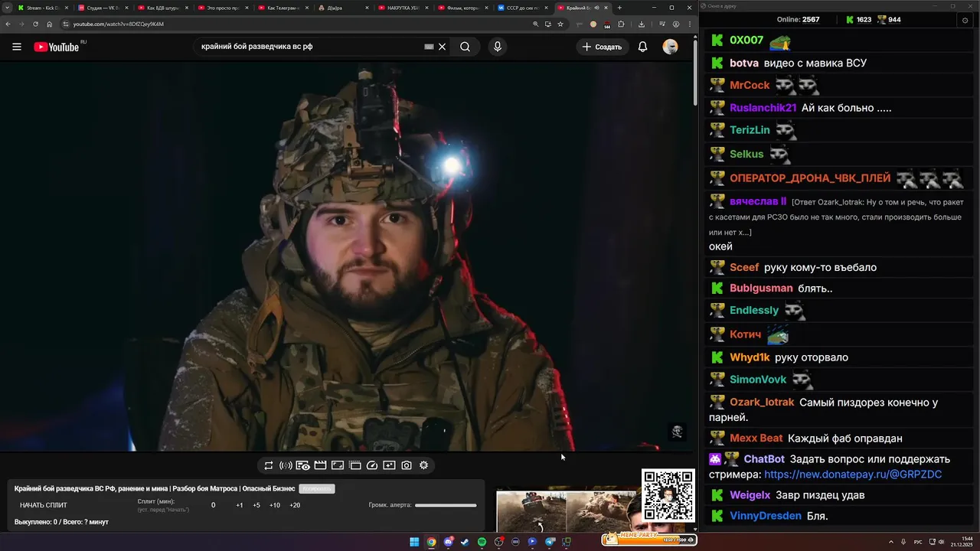Click the browser back arrow
The width and height of the screenshot is (980, 551).
click(x=8, y=24)
